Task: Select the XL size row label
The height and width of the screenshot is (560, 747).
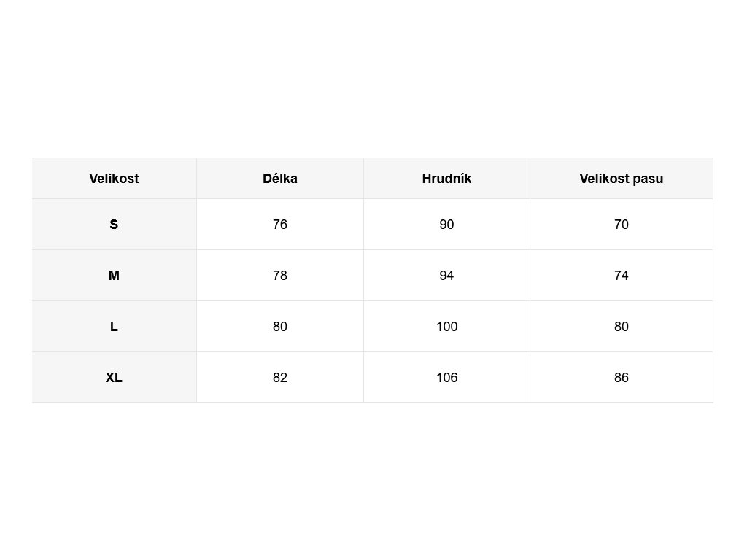Action: [114, 378]
